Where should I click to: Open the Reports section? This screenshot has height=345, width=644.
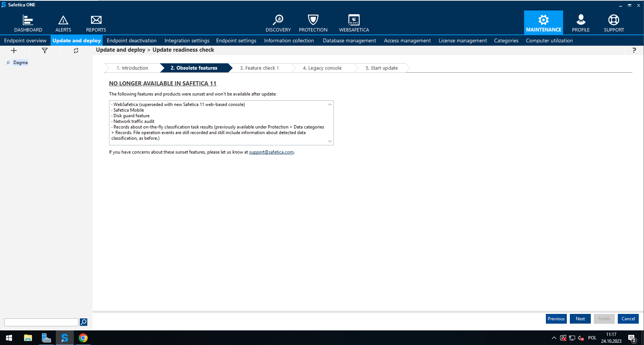click(x=96, y=23)
